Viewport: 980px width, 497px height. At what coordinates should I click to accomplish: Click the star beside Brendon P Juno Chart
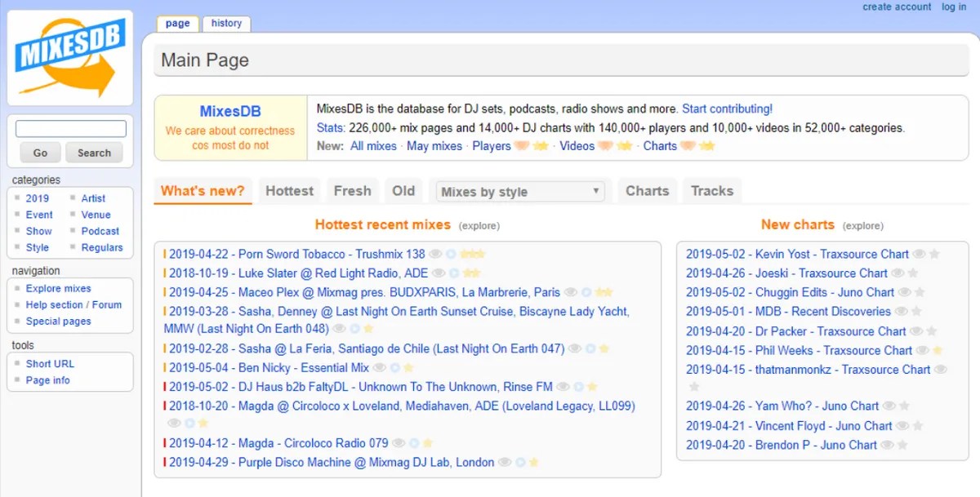[x=902, y=446]
